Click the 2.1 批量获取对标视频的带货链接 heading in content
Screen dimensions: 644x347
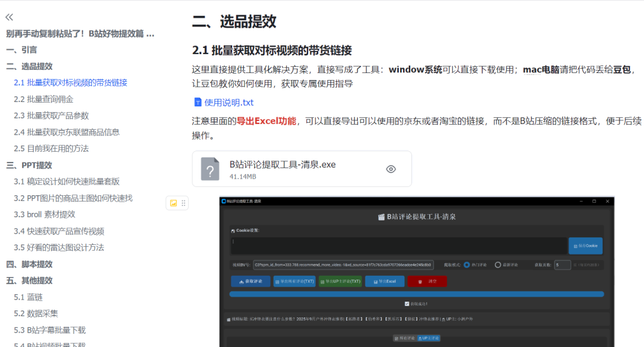click(272, 50)
